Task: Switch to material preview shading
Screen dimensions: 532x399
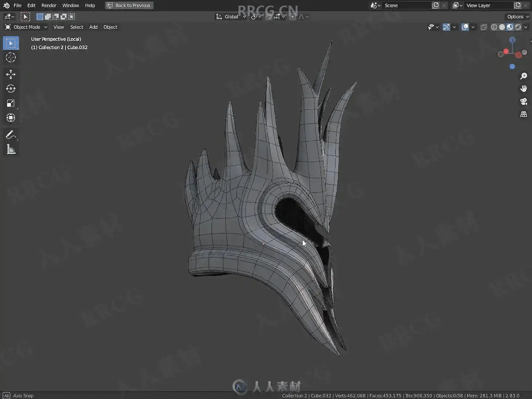Action: pos(510,27)
